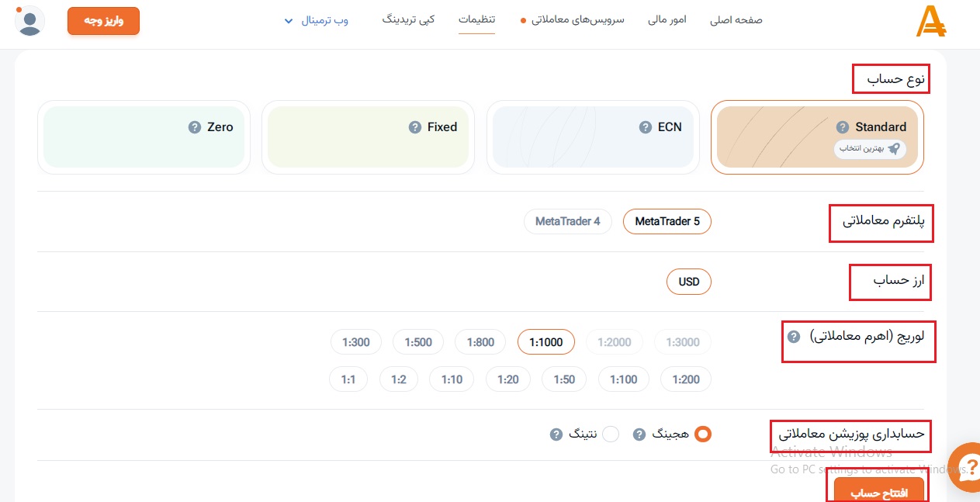This screenshot has height=502, width=980.
Task: Expand the وب ترمینال dropdown
Action: (317, 20)
